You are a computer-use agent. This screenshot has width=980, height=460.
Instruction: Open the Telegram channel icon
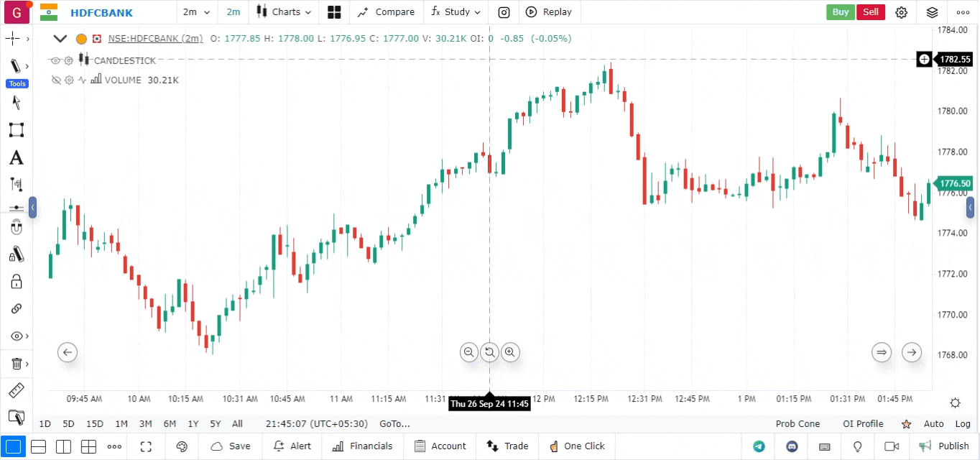pos(759,446)
